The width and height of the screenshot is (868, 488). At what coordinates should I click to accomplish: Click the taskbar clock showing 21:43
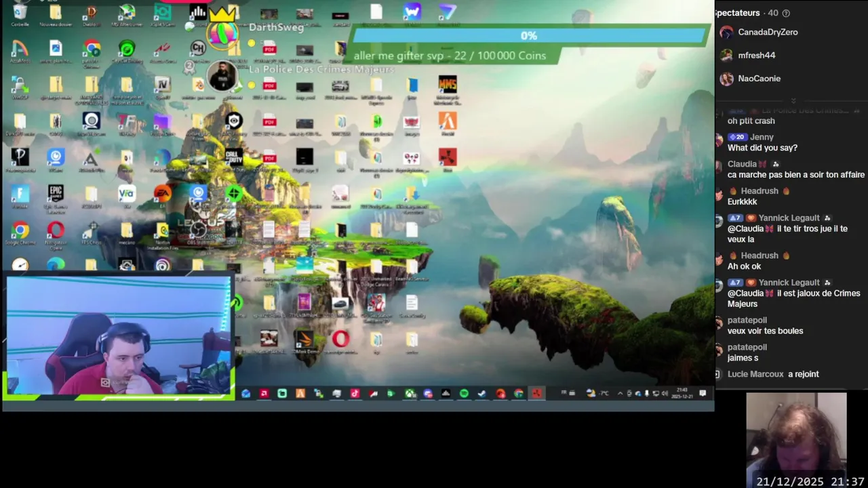(682, 393)
